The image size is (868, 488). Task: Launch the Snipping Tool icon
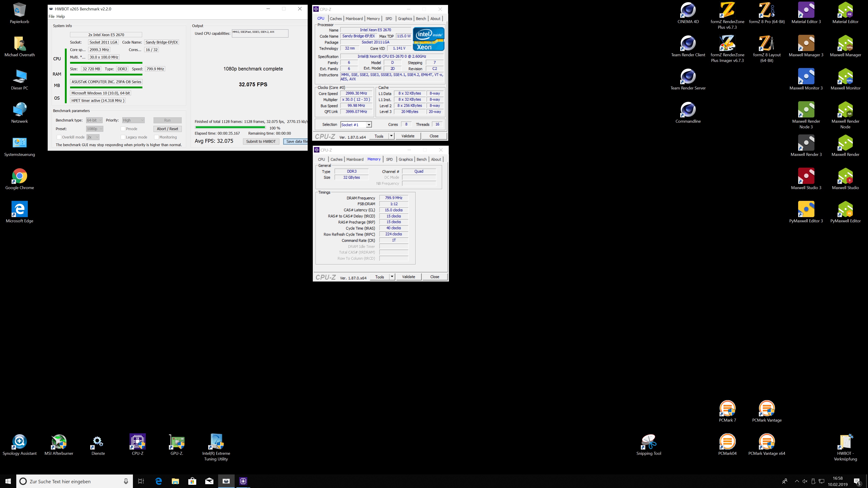(649, 445)
